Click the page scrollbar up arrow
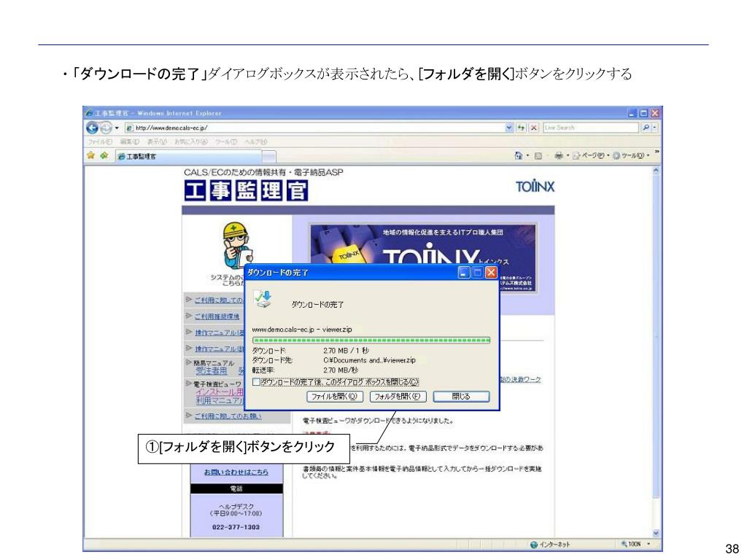 tap(656, 171)
